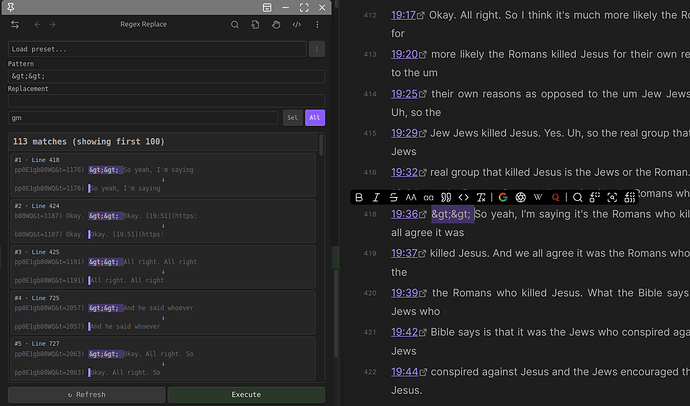The width and height of the screenshot is (690, 406).
Task: Open the 19:36 timestamp link
Action: 404,214
